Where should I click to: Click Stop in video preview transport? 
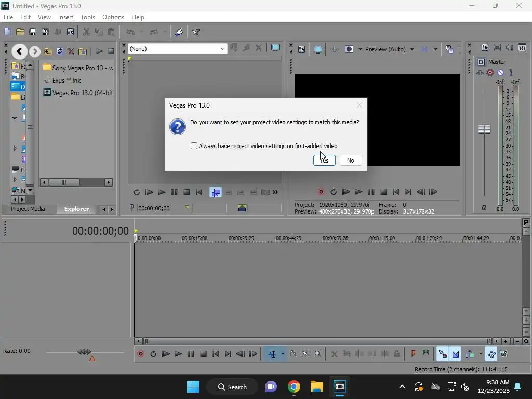pyautogui.click(x=383, y=192)
